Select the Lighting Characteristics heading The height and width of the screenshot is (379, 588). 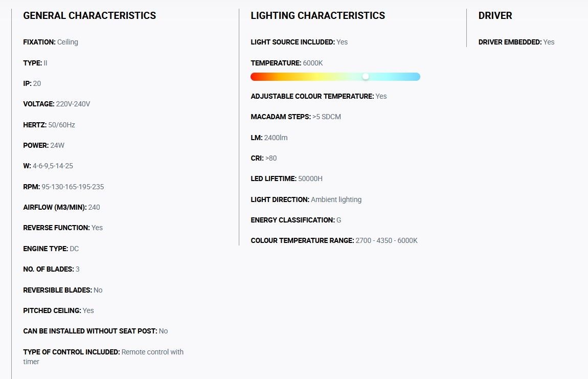click(318, 15)
